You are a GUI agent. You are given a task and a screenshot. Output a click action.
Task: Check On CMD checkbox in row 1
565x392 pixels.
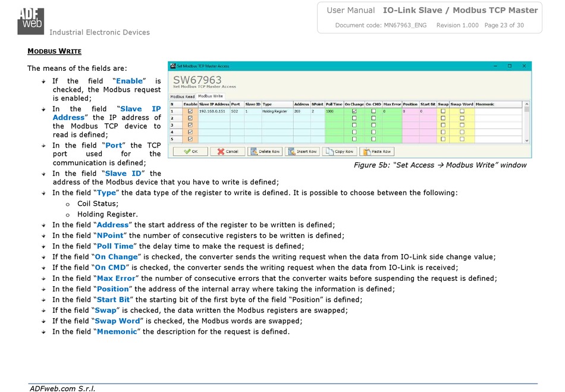click(x=373, y=111)
